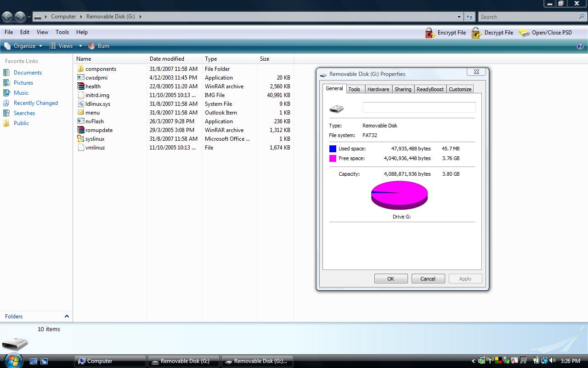Select the health WinRAR archive icon
The image size is (588, 368).
(80, 86)
